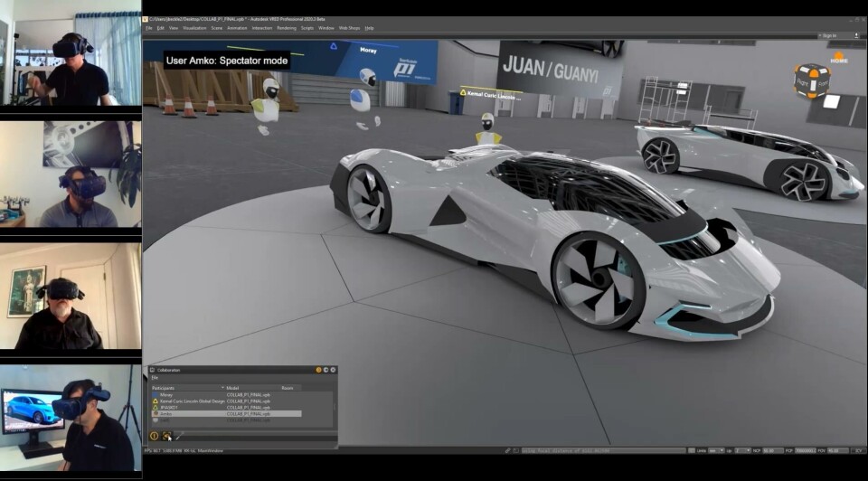Click the blue avatar icon next to Moray

click(x=156, y=394)
